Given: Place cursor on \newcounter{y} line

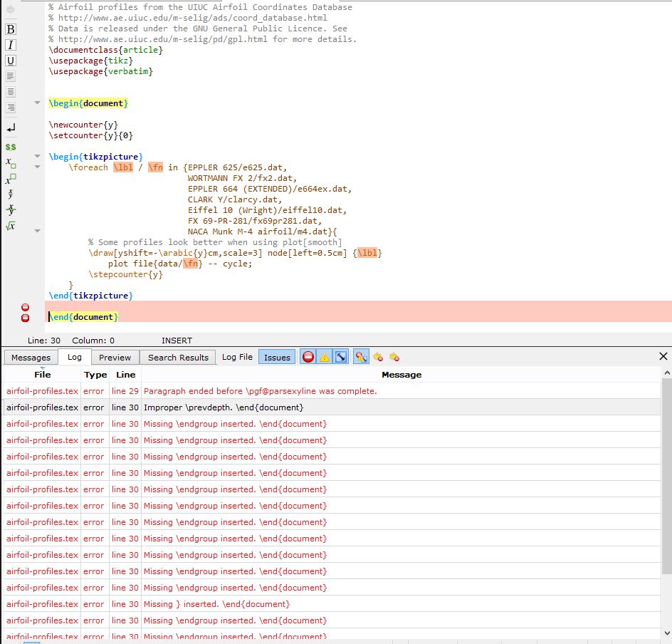Looking at the screenshot, I should coord(83,125).
